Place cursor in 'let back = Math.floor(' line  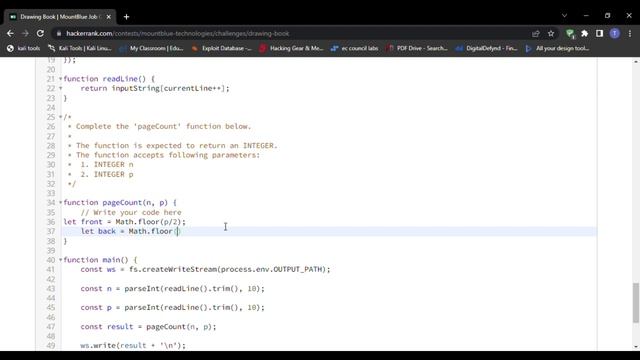pos(130,231)
